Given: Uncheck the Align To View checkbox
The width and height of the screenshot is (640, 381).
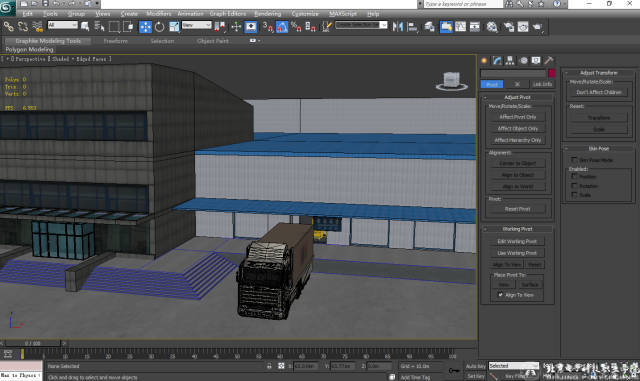Looking at the screenshot, I should tap(500, 295).
